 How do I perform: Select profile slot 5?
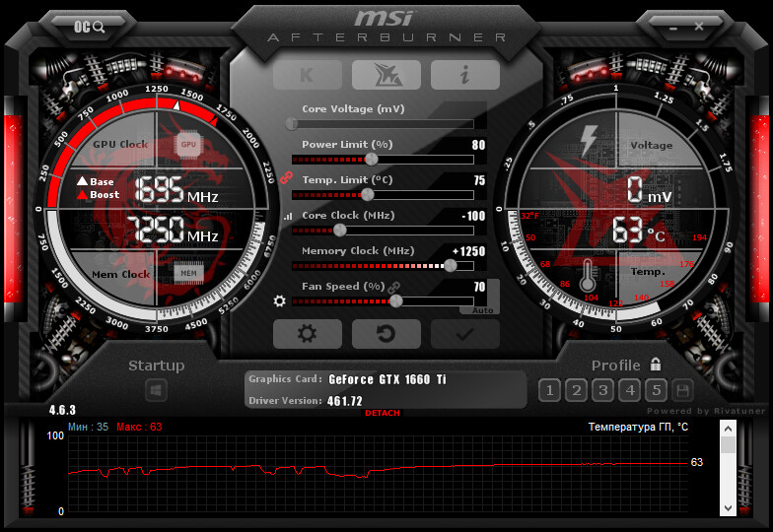pos(657,390)
